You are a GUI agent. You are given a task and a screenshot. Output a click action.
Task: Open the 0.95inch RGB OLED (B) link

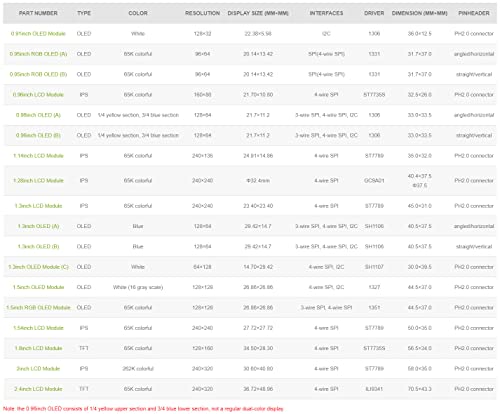pyautogui.click(x=38, y=74)
